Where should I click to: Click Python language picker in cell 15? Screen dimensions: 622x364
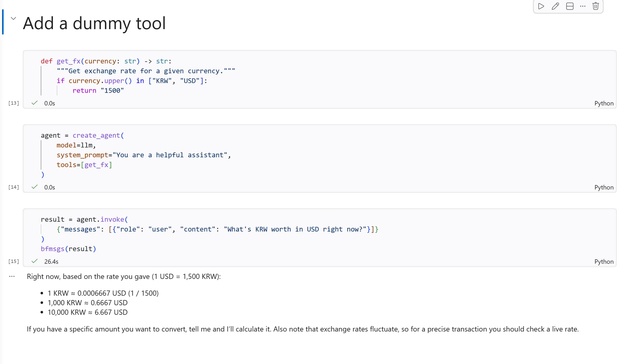point(604,261)
